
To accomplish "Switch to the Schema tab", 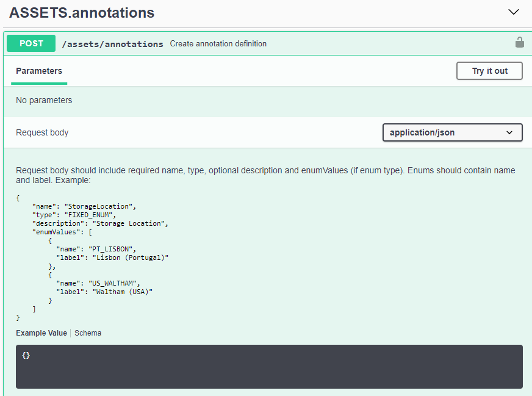I will 88,333.
